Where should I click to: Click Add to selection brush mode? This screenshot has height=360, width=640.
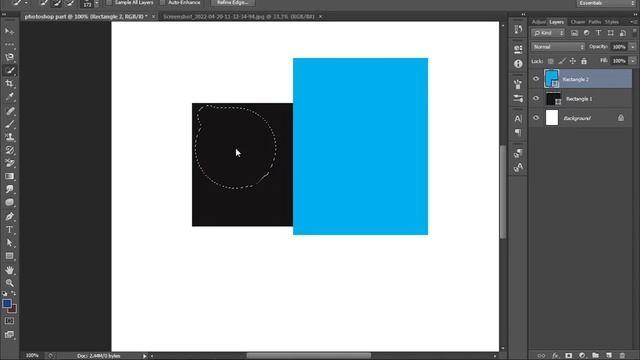57,3
